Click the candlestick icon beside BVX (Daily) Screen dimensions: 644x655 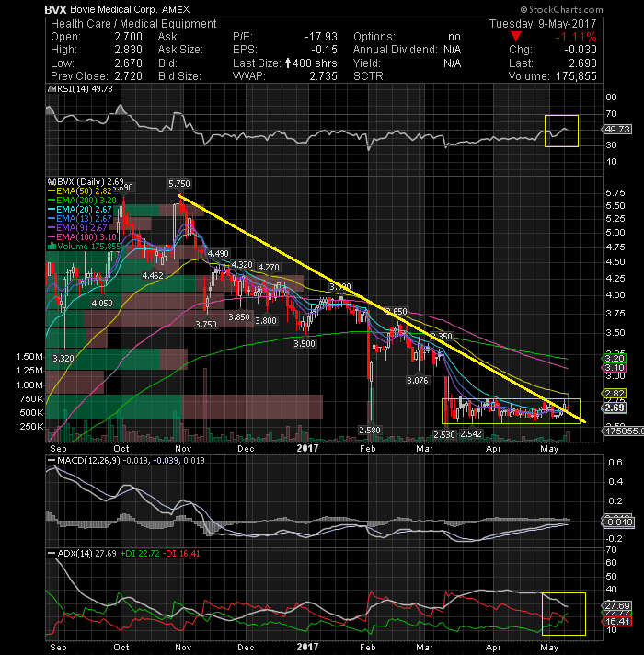52,182
